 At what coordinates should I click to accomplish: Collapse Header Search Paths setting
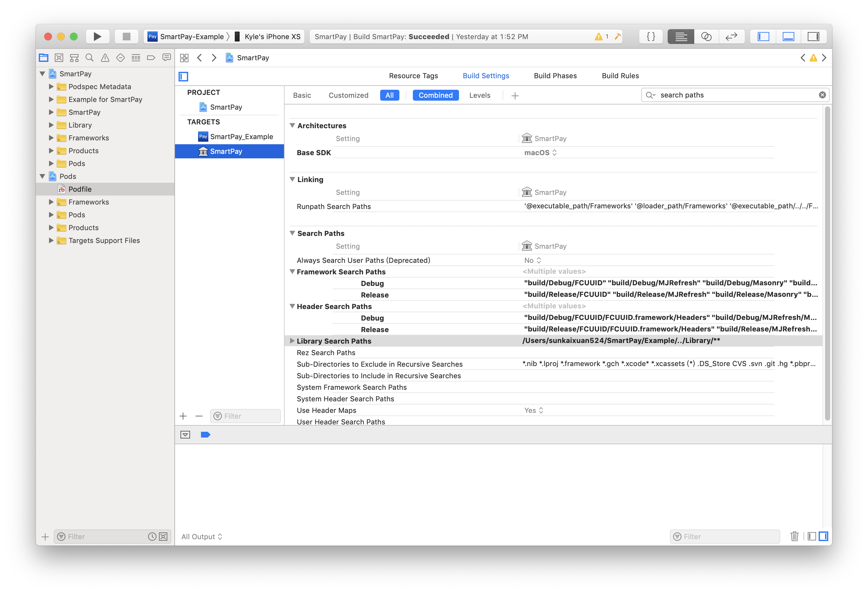pos(292,306)
